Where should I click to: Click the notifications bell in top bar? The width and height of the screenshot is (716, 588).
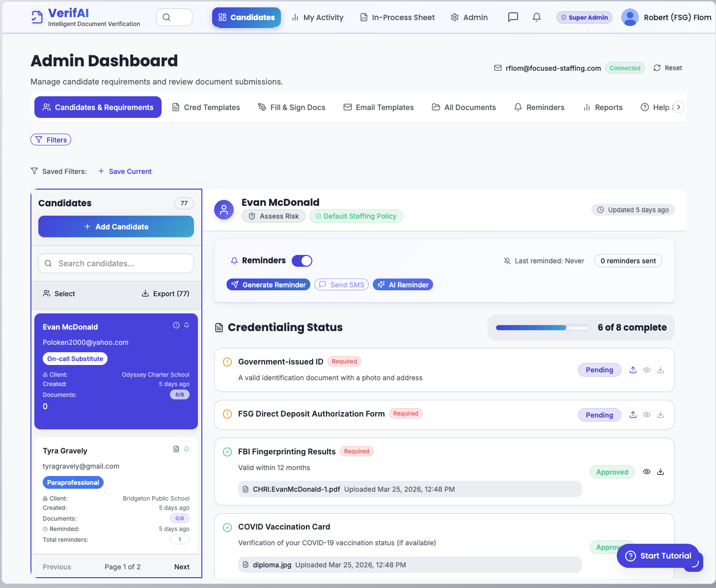coord(537,17)
